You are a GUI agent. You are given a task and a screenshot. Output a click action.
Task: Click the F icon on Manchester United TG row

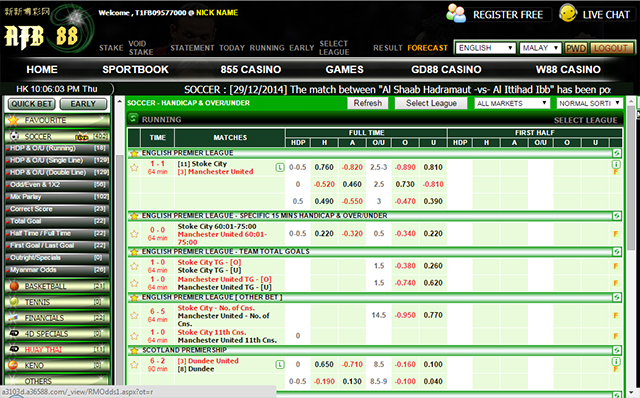click(616, 283)
